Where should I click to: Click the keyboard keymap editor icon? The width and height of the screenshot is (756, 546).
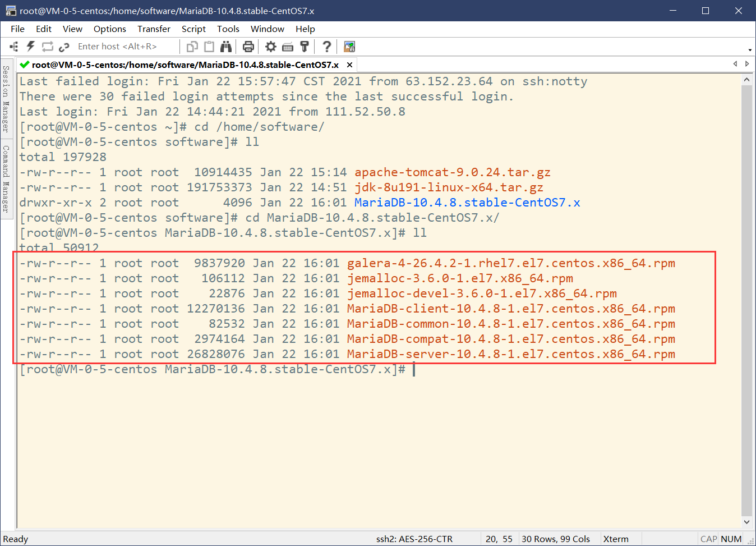point(288,47)
